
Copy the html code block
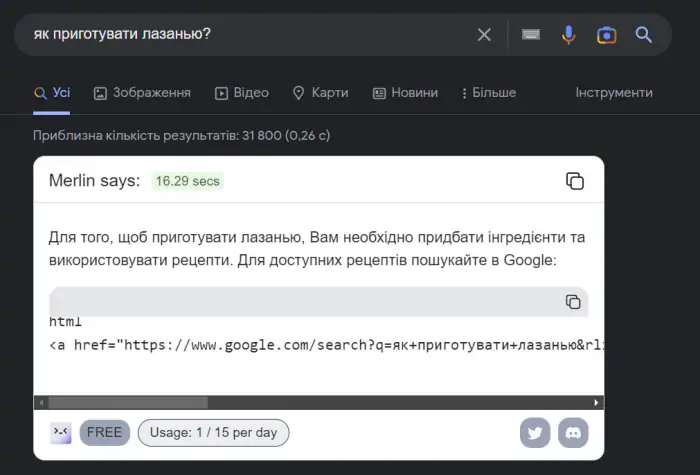[573, 302]
